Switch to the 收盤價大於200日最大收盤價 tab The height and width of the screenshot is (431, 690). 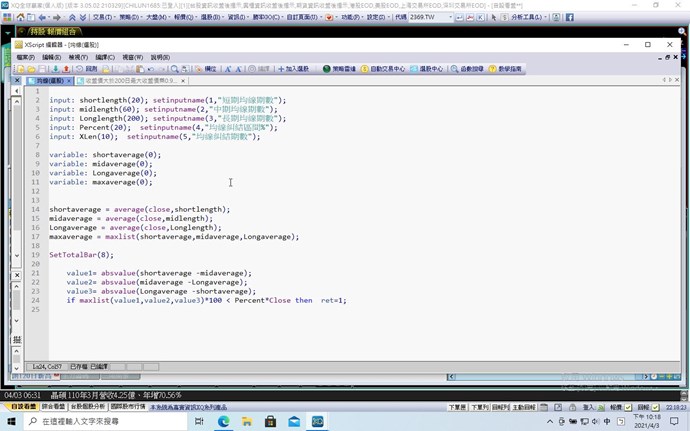[x=132, y=80]
